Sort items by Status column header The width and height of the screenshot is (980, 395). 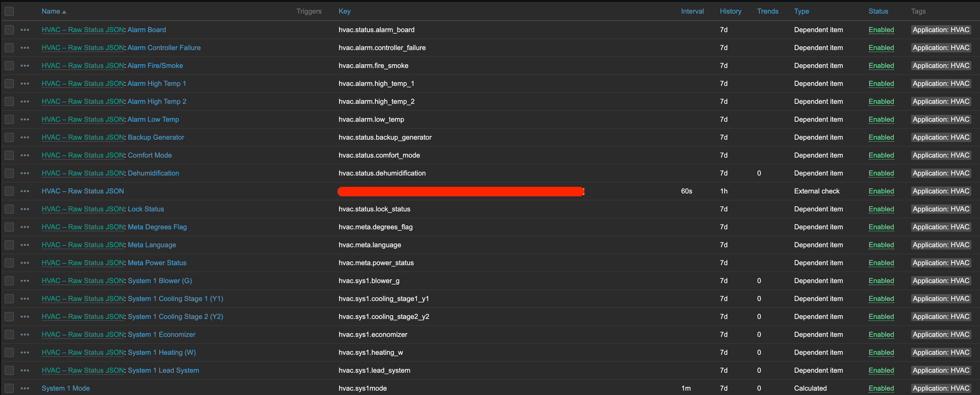tap(878, 11)
